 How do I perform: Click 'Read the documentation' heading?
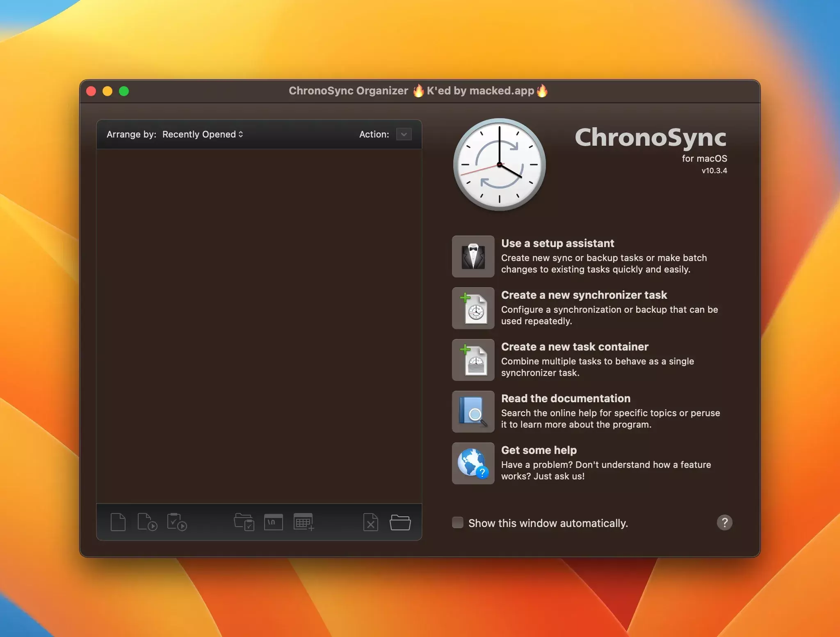pos(566,398)
